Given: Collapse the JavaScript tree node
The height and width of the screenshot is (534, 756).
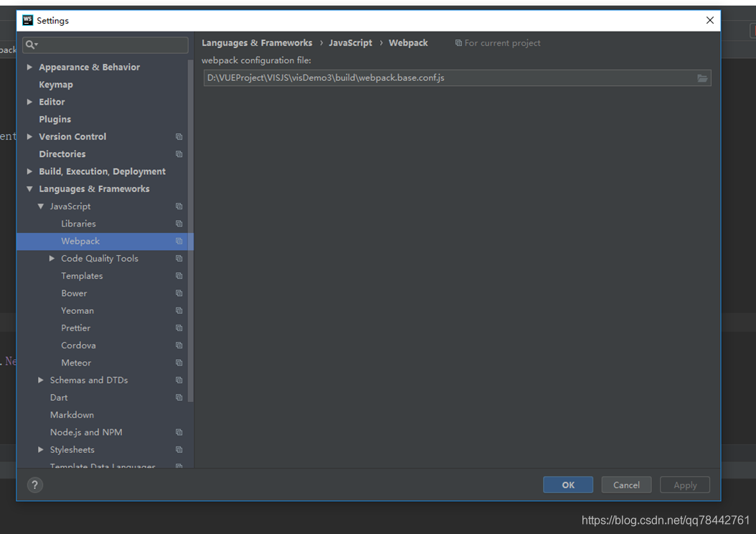Looking at the screenshot, I should tap(41, 206).
